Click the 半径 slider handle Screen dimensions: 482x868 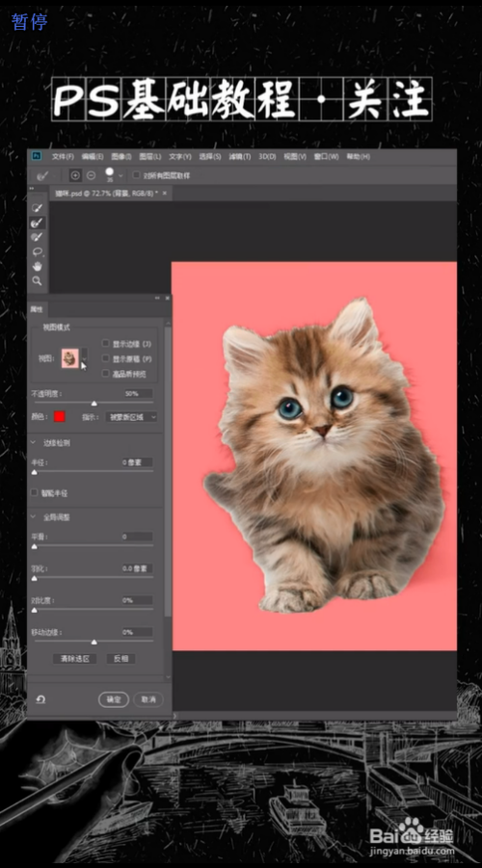[x=35, y=472]
